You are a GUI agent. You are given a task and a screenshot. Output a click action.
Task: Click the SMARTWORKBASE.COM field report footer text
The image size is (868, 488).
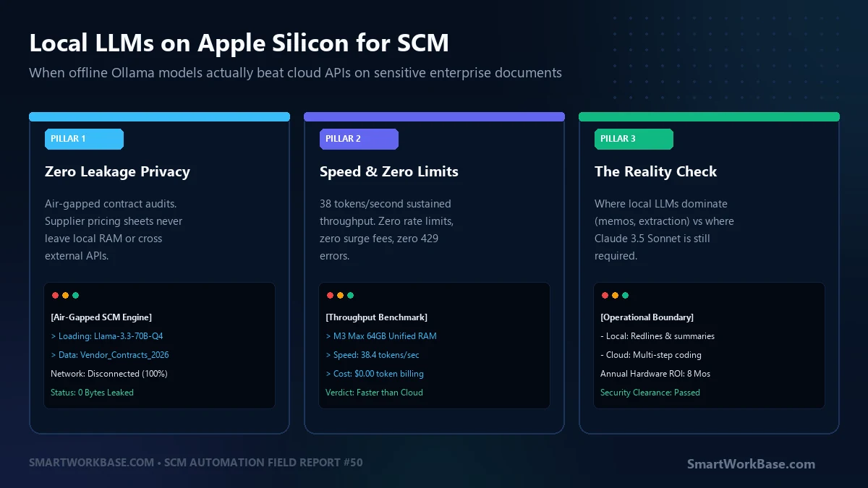coord(196,462)
